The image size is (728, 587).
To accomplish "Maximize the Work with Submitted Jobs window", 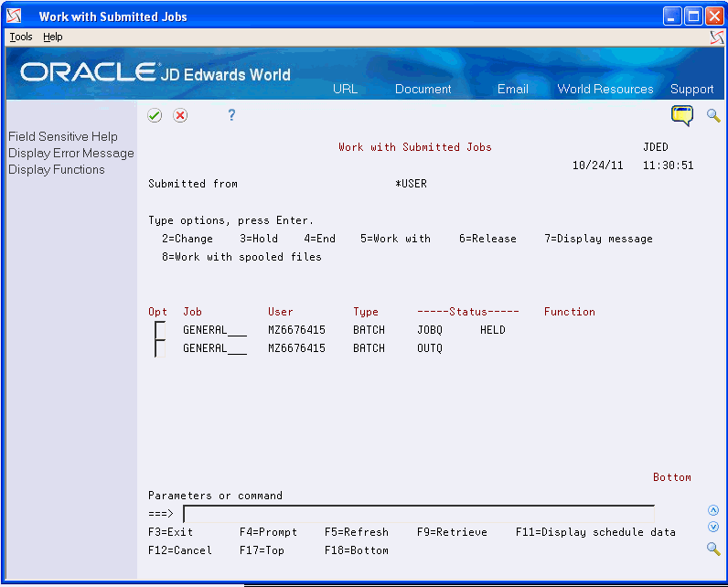I will [x=693, y=16].
